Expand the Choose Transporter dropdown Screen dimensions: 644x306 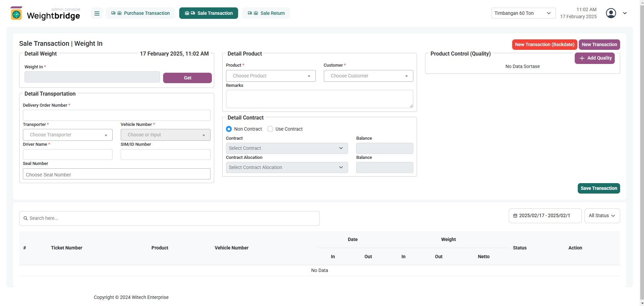[68, 135]
